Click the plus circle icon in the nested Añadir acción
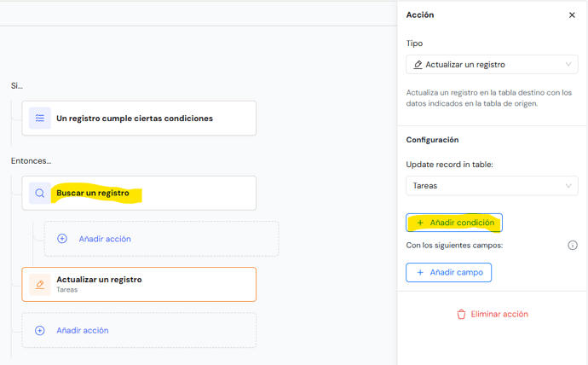588x365 pixels. tap(62, 239)
